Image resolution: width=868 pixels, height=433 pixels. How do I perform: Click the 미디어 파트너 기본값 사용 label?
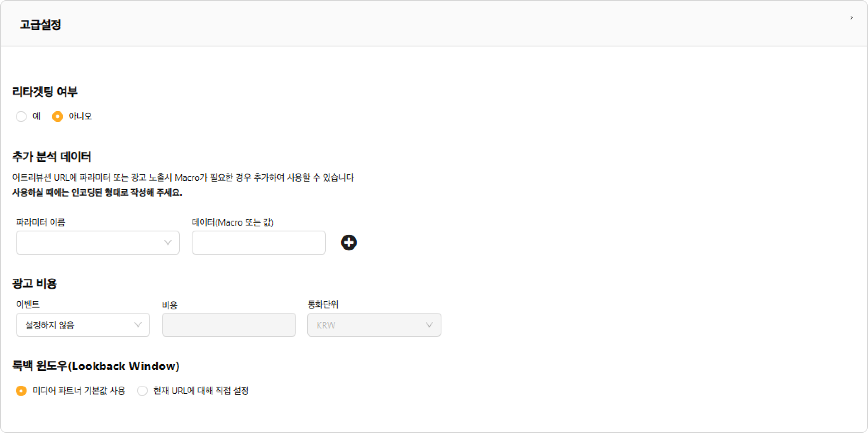tap(79, 391)
